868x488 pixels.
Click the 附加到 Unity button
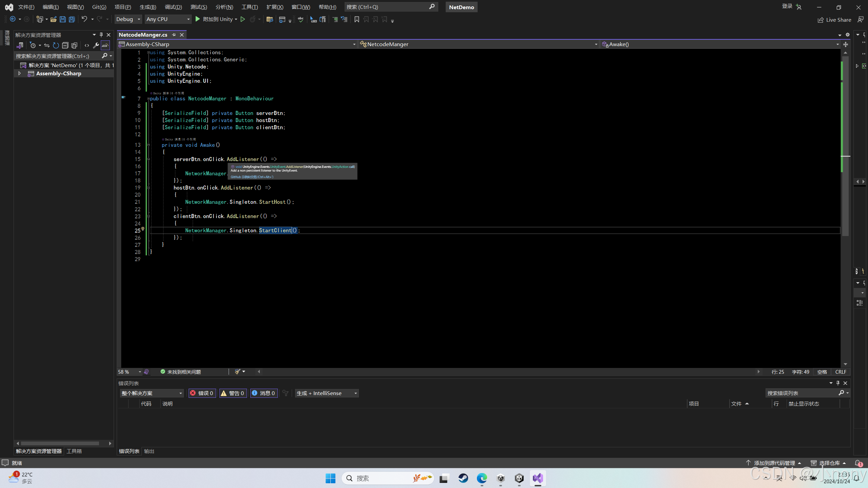tap(216, 19)
